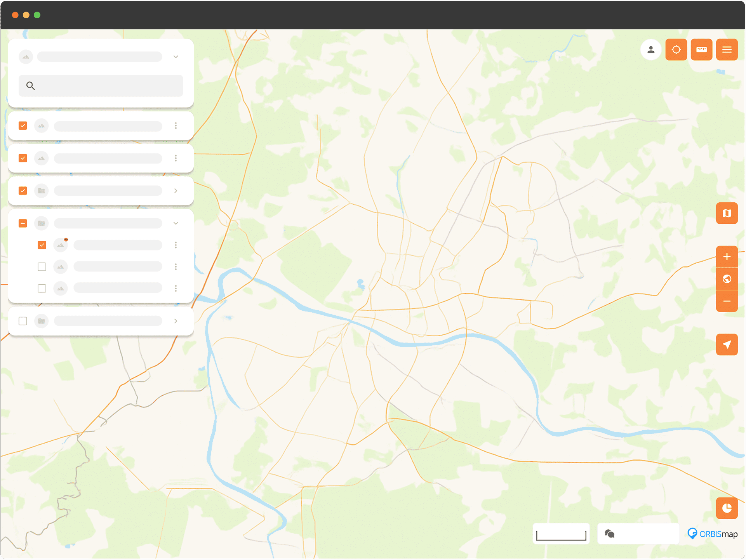Click the globe full-extent button
Screen dimensions: 746x560
coord(727,279)
